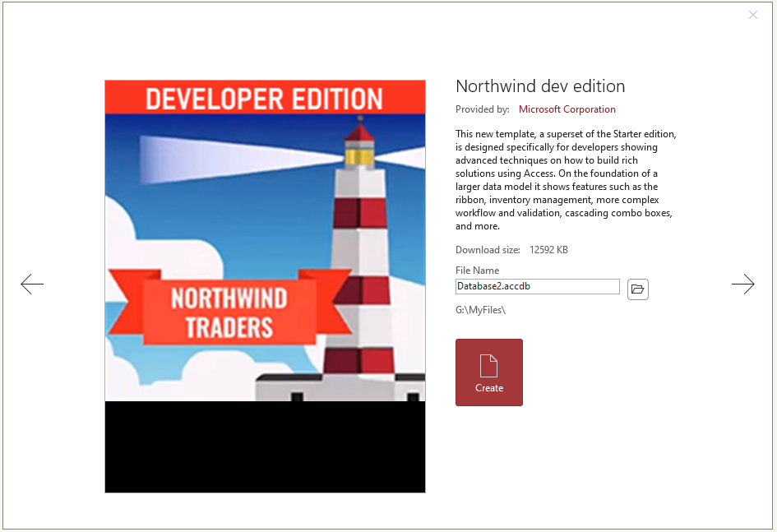777x532 pixels.
Task: Open the Microsoft Corporation provider link
Action: [x=567, y=109]
